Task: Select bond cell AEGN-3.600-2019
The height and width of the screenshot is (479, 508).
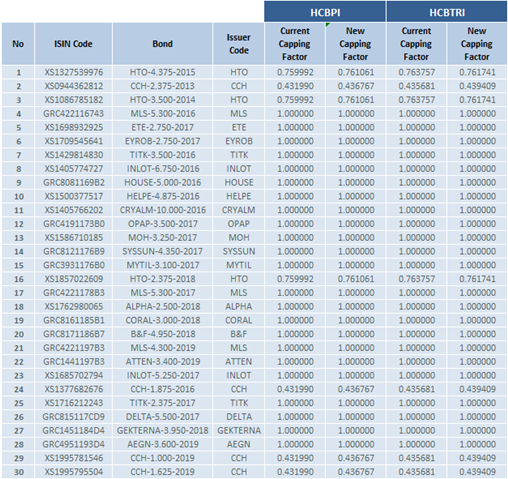Action: tap(162, 444)
